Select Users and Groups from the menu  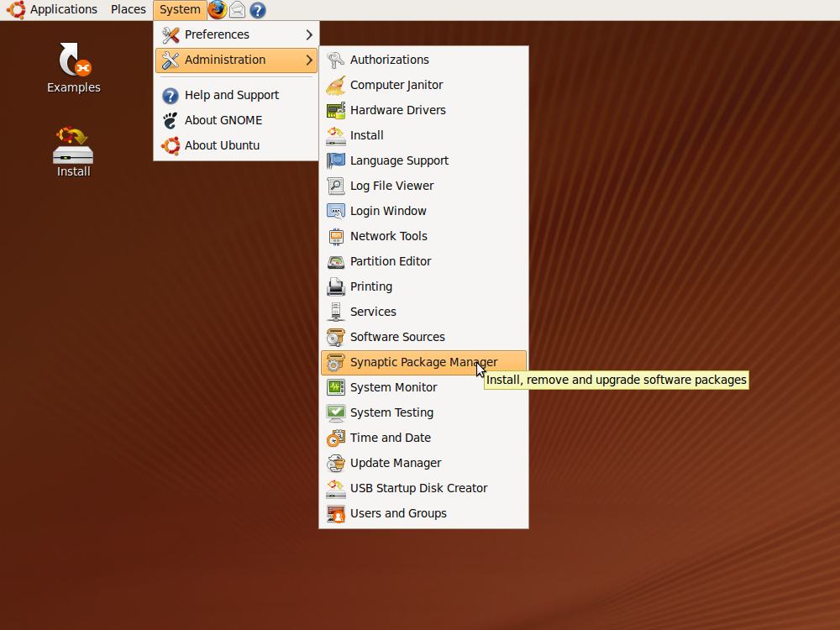pos(398,513)
